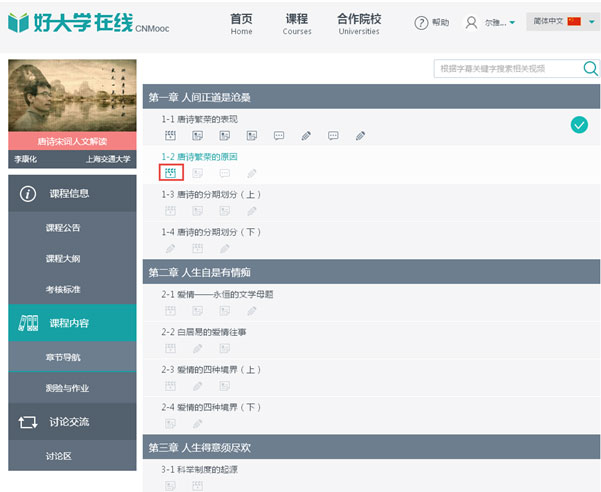Image resolution: width=601 pixels, height=492 pixels.
Task: Open 测验与作业 in the sidebar
Action: [x=67, y=387]
